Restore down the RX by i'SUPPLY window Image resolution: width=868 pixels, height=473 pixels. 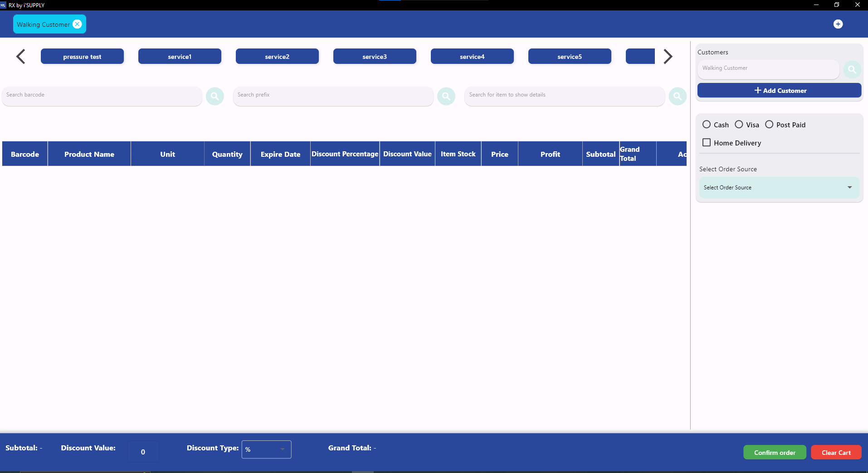837,5
